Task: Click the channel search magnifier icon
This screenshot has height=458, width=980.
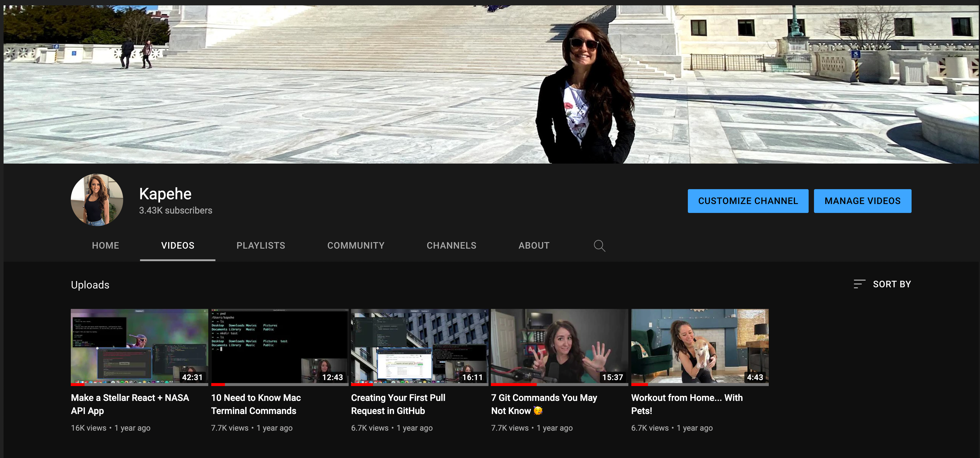Action: (x=599, y=246)
